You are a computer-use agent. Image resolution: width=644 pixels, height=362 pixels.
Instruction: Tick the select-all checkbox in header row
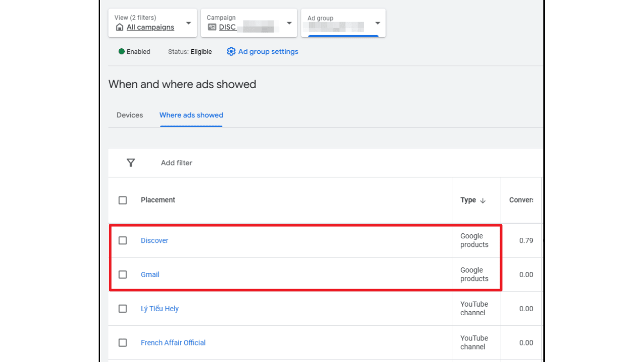coord(123,200)
